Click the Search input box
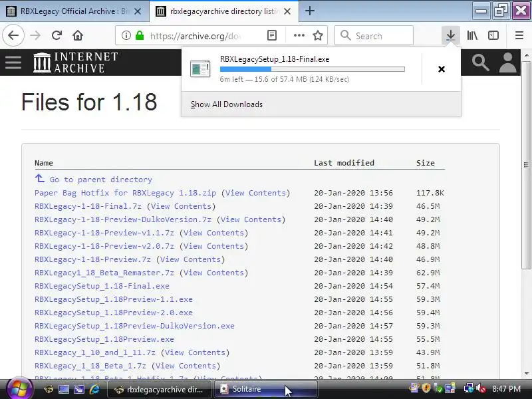532x399 pixels. 374,35
